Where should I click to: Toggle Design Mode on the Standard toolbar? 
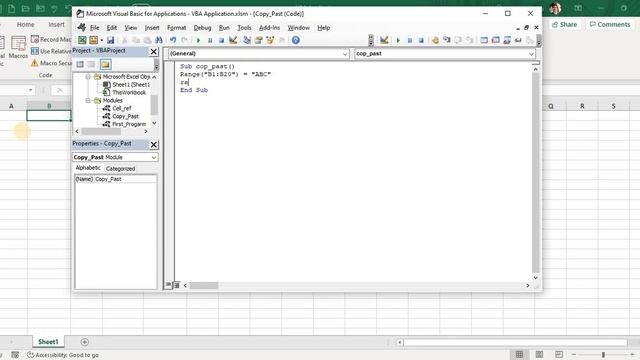tap(233, 40)
